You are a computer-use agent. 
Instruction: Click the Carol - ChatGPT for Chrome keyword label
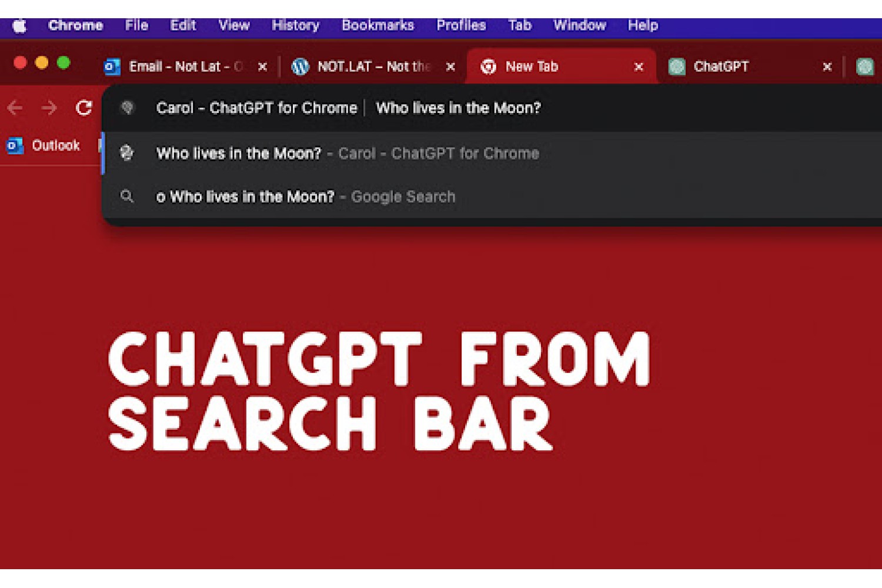[256, 108]
